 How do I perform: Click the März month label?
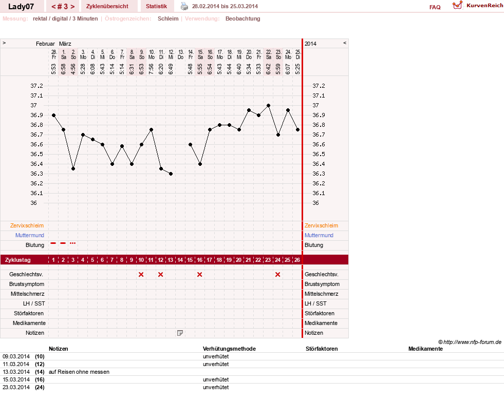[x=65, y=44]
